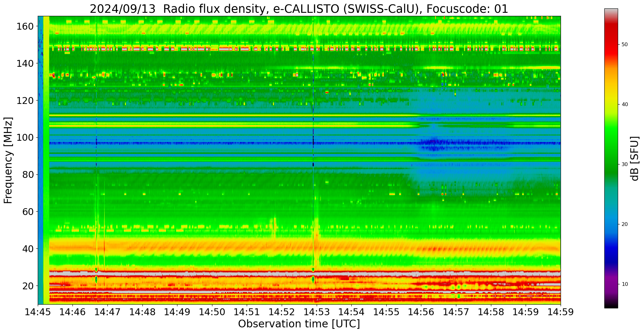Click the 'dB [SFU]' colorbar label
This screenshot has width=644, height=333.
[634, 159]
